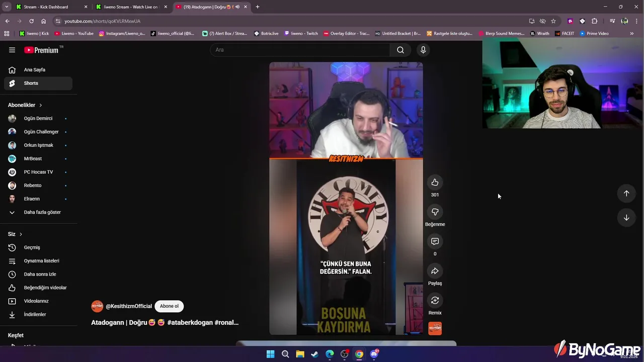This screenshot has height=362, width=644.
Task: Like the short with thumbs up
Action: [435, 183]
